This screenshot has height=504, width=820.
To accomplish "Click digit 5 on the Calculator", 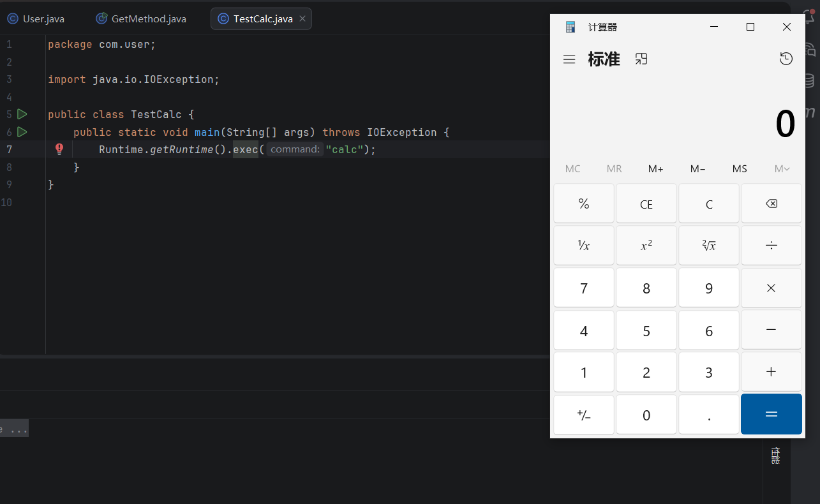I will pyautogui.click(x=646, y=330).
